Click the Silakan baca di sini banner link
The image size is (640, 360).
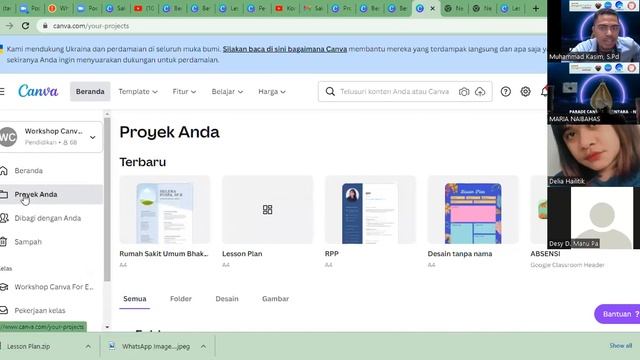tap(285, 49)
